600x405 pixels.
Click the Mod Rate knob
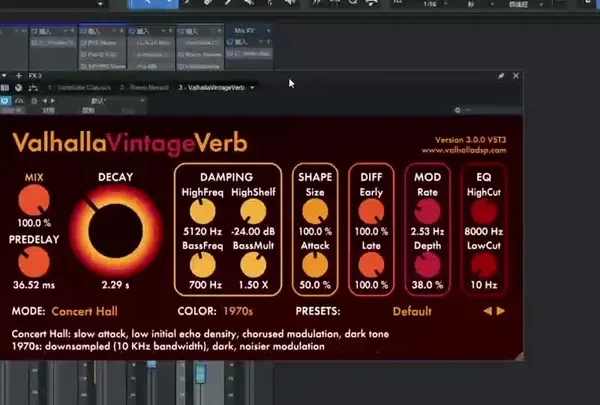pyautogui.click(x=428, y=211)
